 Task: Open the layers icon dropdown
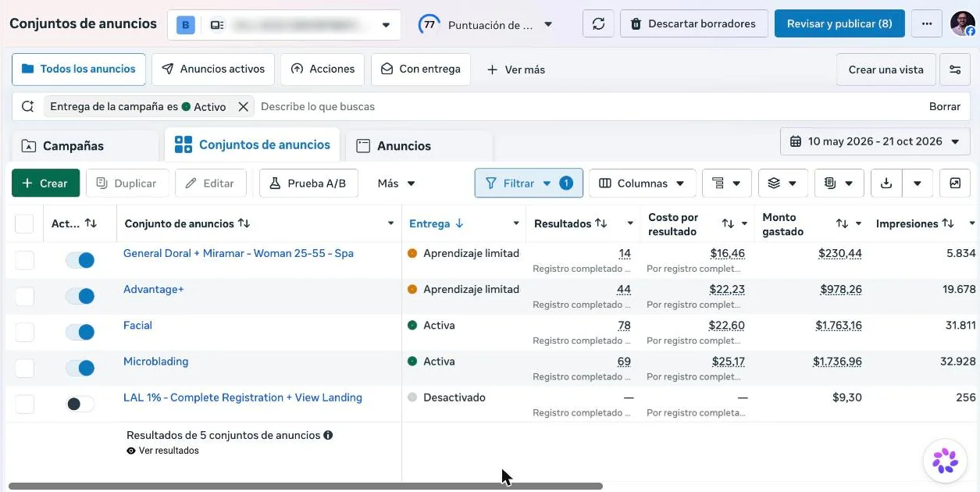[x=782, y=184]
